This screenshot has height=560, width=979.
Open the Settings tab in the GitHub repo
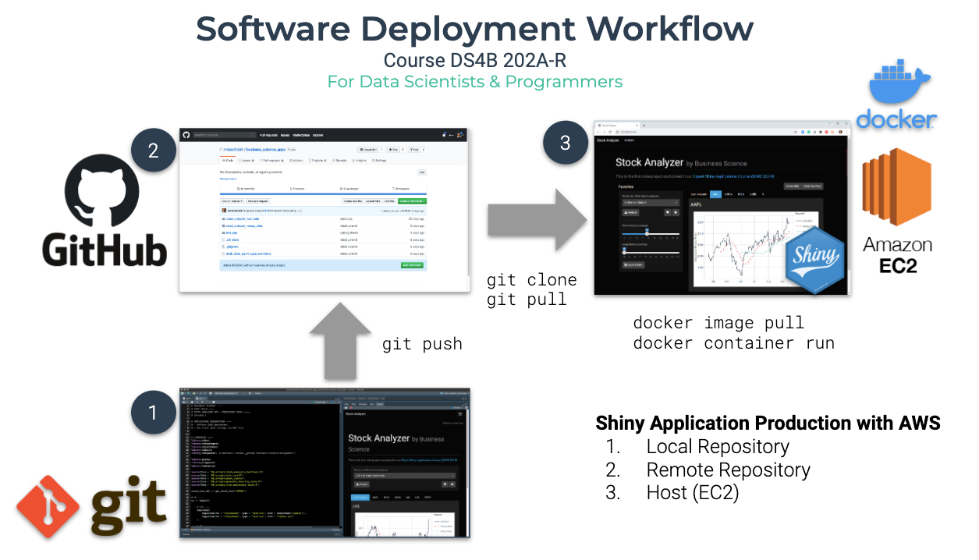(378, 160)
